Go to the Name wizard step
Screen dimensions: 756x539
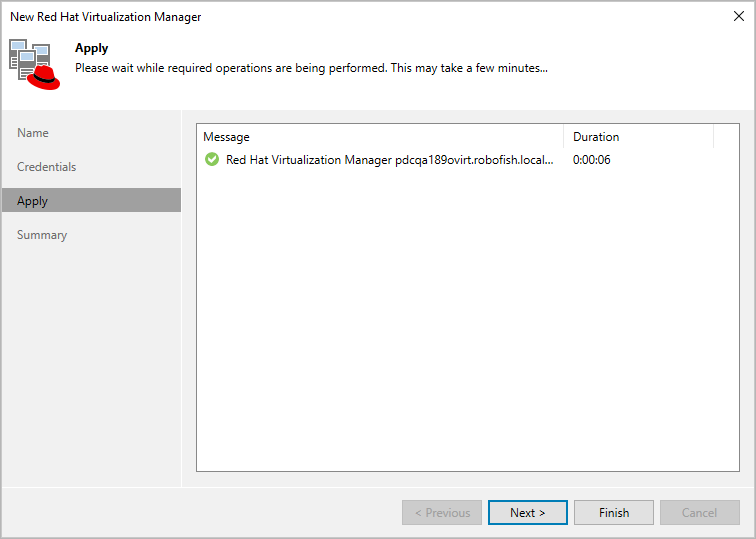point(33,133)
